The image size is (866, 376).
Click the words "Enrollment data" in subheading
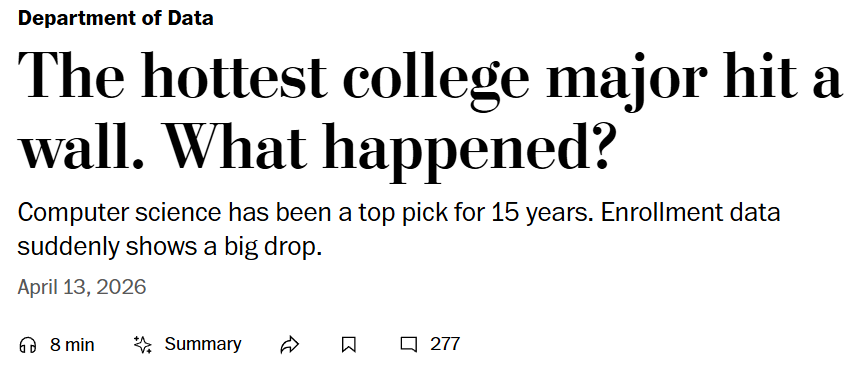[x=690, y=212]
